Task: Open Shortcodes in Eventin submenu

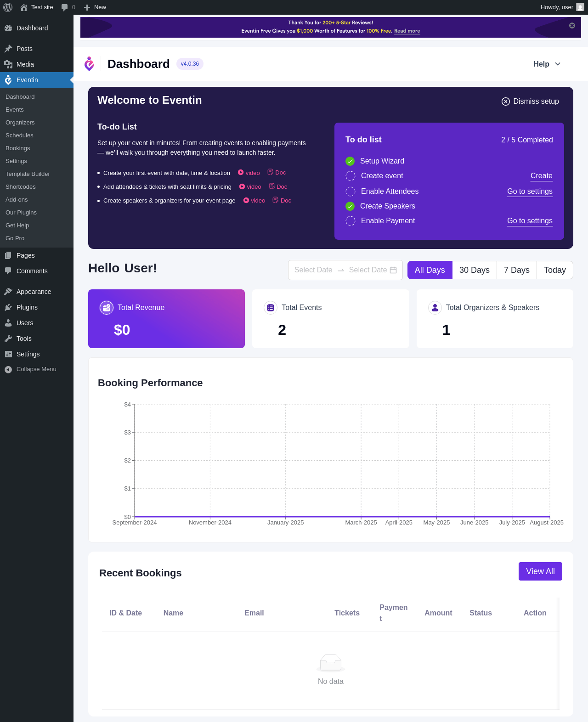Action: click(21, 187)
